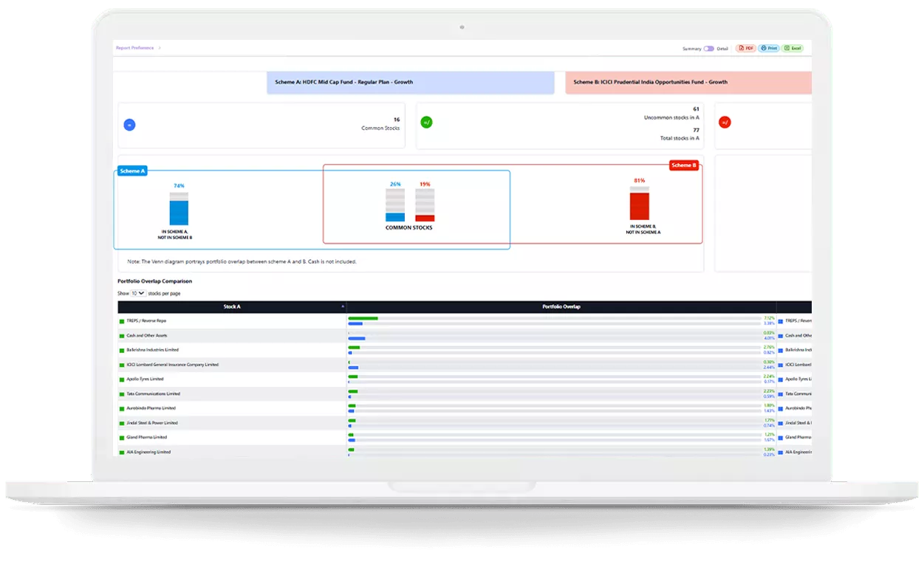Image resolution: width=924 pixels, height=567 pixels.
Task: Click green marker beside TREPS / Reverse Repo
Action: [122, 321]
